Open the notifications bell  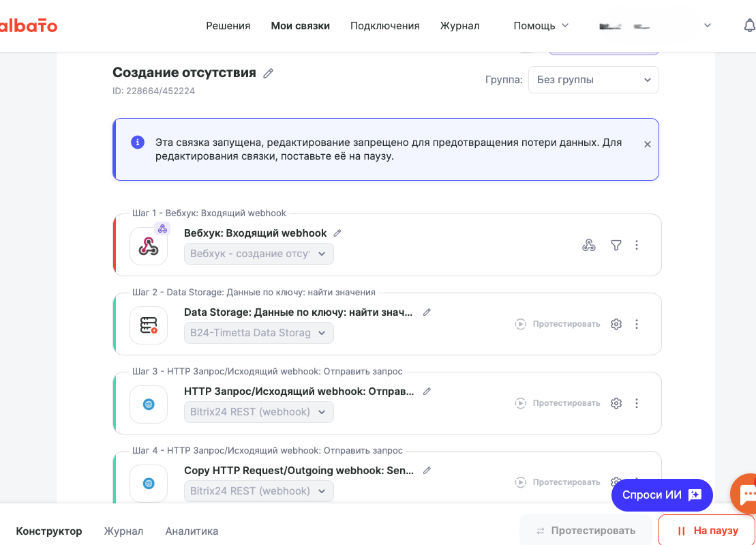[x=750, y=25]
